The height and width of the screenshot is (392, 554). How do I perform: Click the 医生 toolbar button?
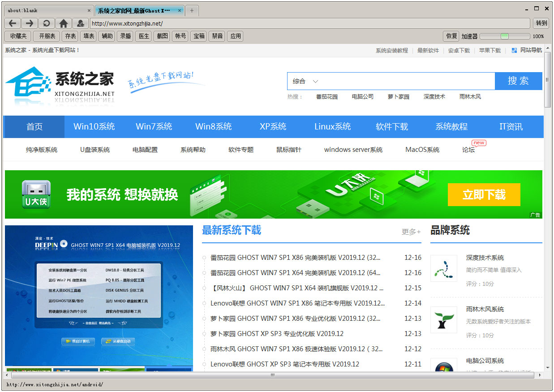[144, 36]
